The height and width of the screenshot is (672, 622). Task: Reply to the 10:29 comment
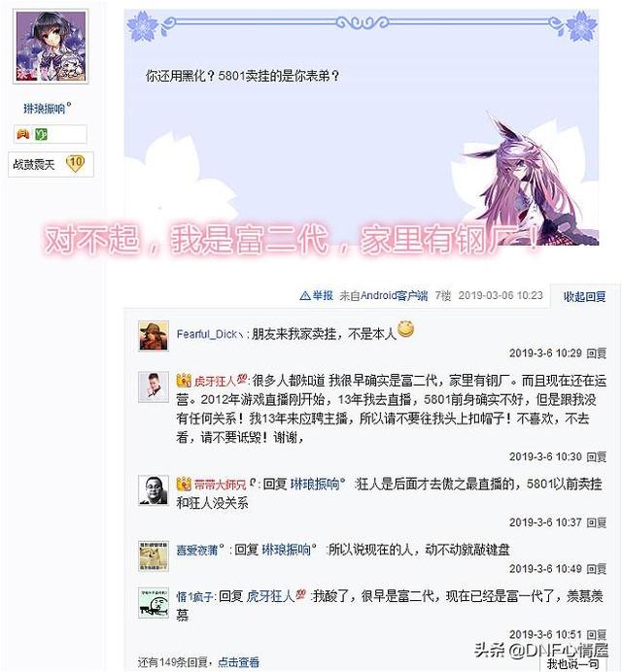(597, 353)
